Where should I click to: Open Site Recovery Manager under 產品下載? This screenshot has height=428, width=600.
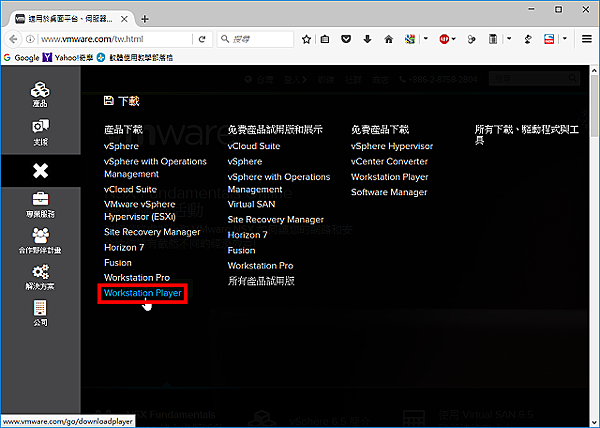[152, 232]
